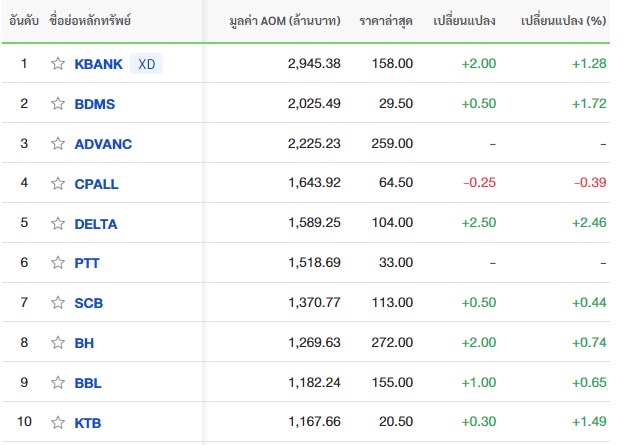Click the star icon beside ADVANC
Screen dimensions: 627x445
pos(58,144)
